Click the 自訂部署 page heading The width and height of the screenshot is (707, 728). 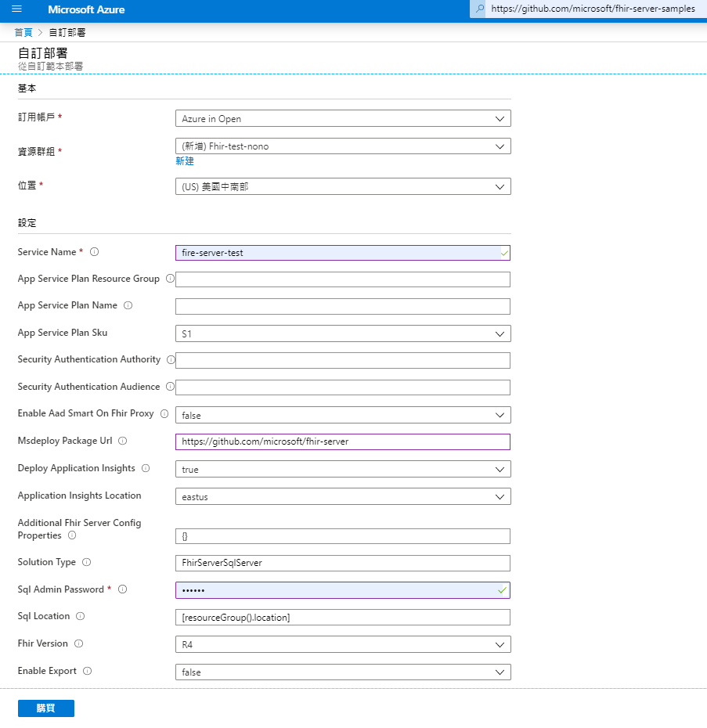point(43,53)
